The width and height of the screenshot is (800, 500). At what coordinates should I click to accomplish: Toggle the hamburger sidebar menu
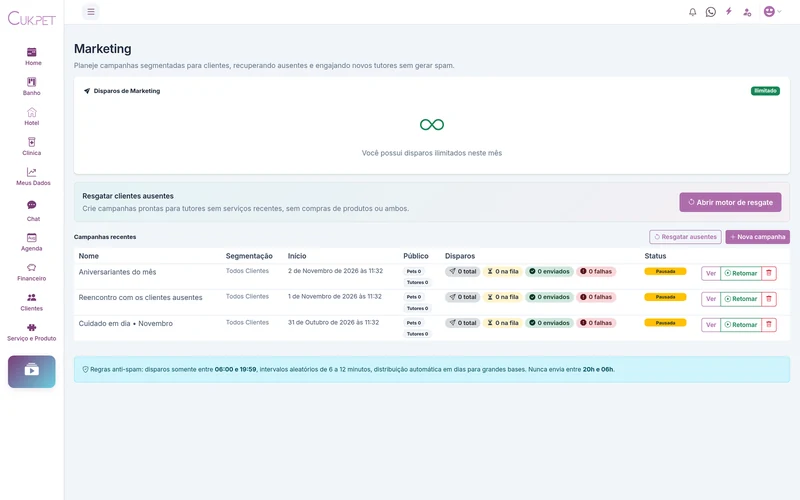(91, 12)
